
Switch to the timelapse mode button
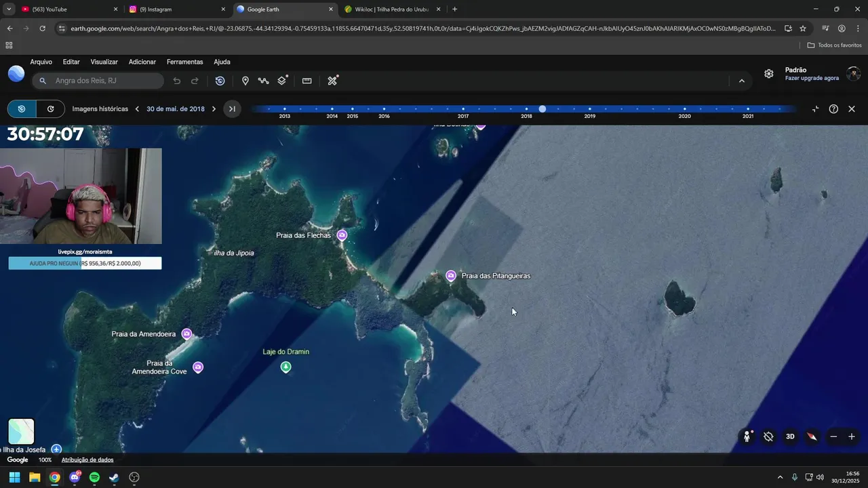click(50, 108)
